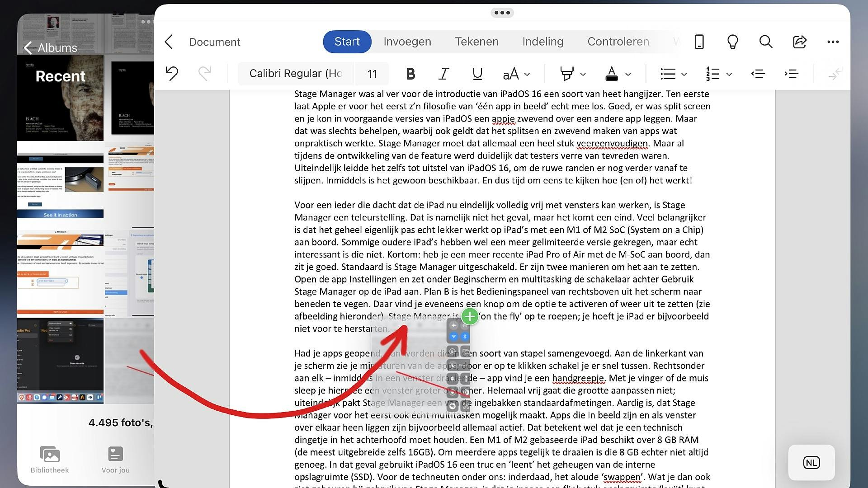This screenshot has height=488, width=868.
Task: Open the lightbulb help icon
Action: click(x=732, y=42)
